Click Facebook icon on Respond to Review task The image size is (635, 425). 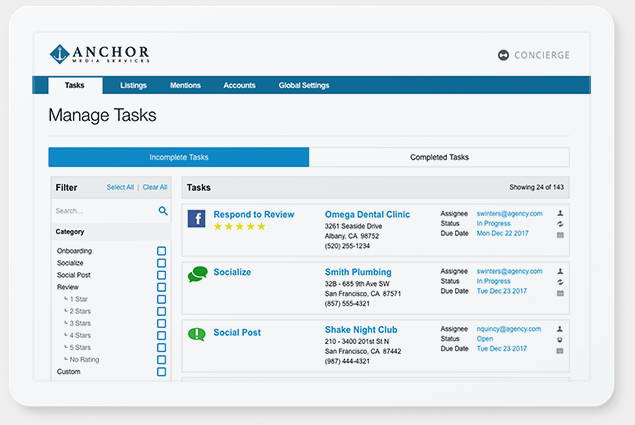point(196,219)
